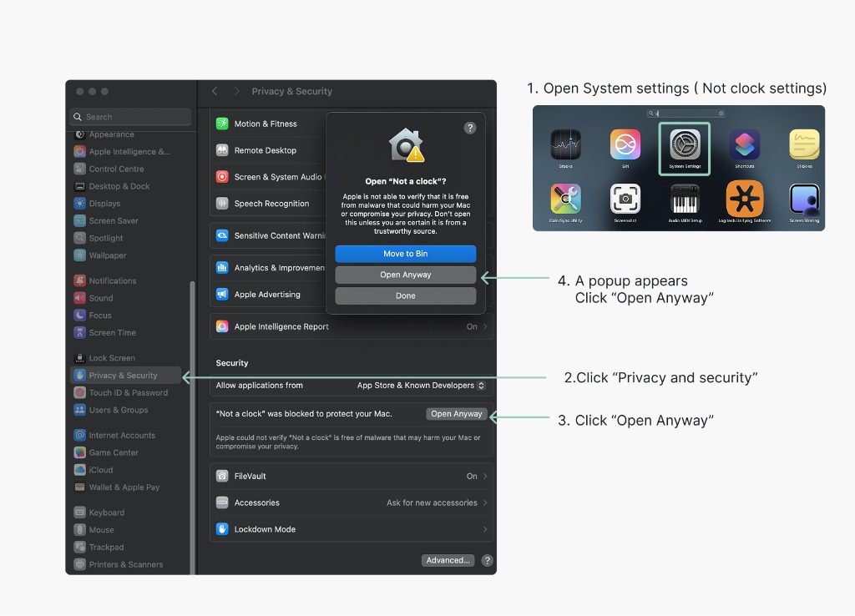The width and height of the screenshot is (855, 616).
Task: Expand the Accessories settings row
Action: point(351,502)
